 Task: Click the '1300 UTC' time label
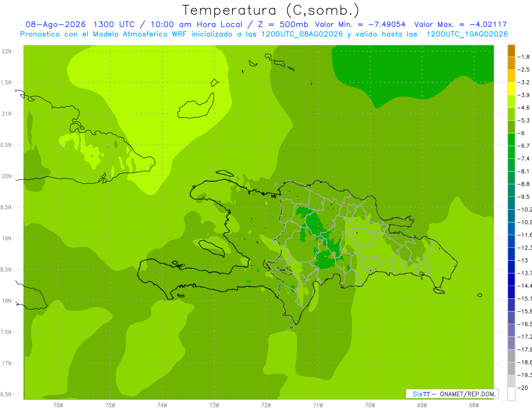[x=114, y=24]
